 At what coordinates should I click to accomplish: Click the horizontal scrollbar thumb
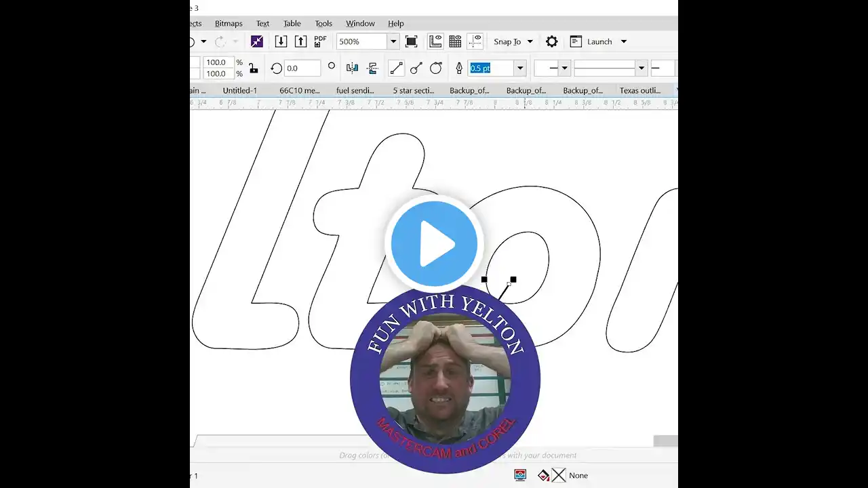pyautogui.click(x=665, y=441)
